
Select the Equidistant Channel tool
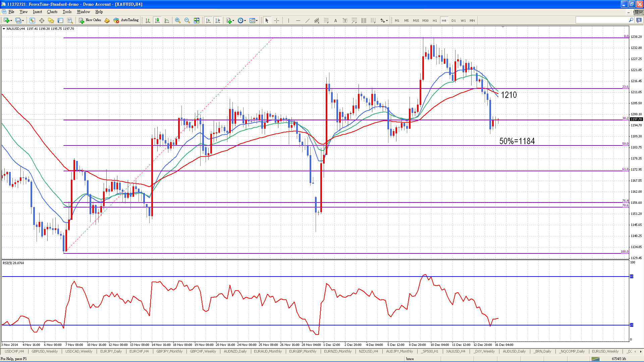tap(317, 20)
